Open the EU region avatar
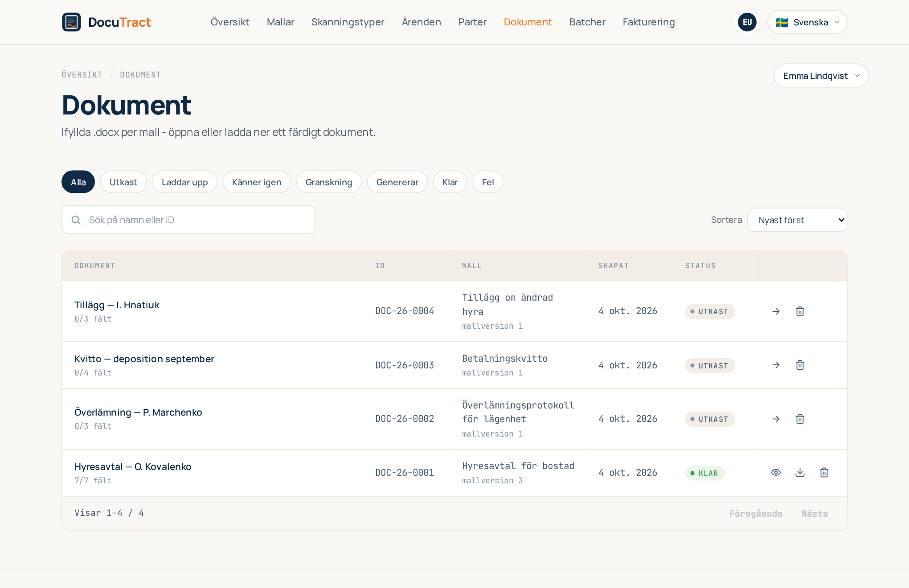The width and height of the screenshot is (909, 588). 747,22
